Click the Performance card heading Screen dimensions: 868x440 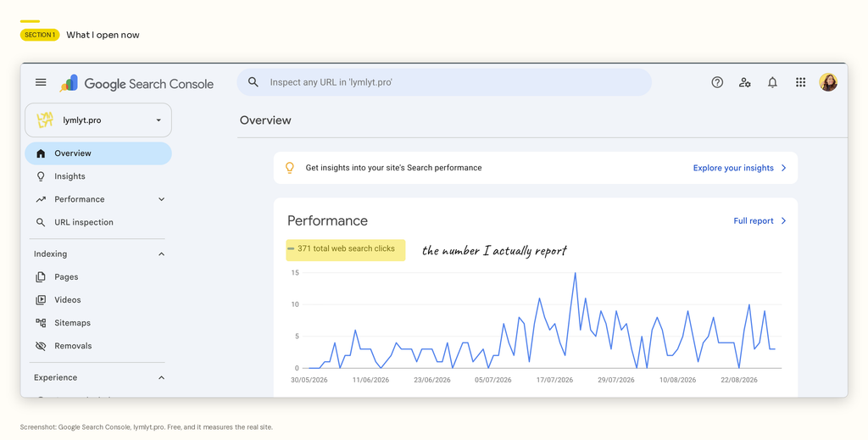(x=327, y=220)
